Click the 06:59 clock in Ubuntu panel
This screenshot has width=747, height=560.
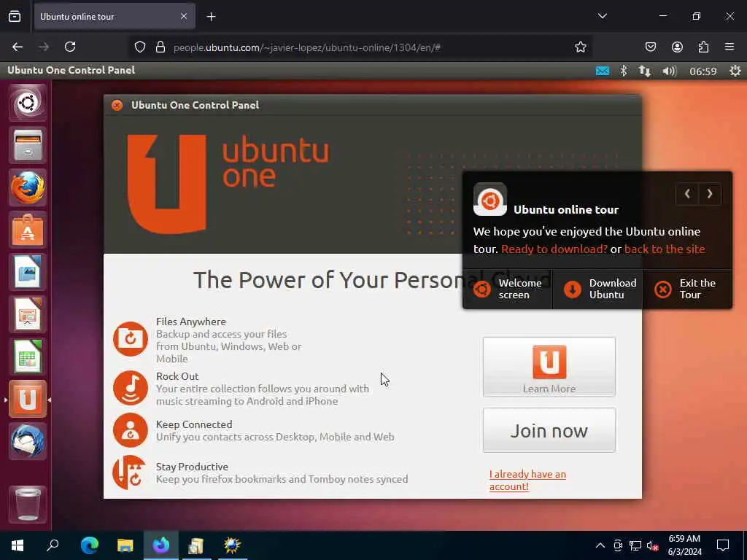click(703, 71)
